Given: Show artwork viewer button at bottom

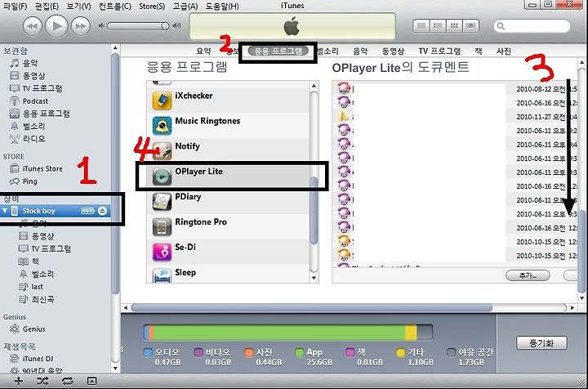Looking at the screenshot, I should click(91, 382).
